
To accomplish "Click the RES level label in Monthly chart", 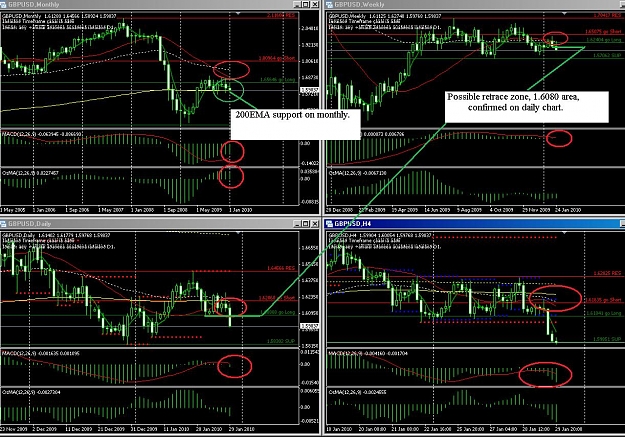I will pos(281,15).
